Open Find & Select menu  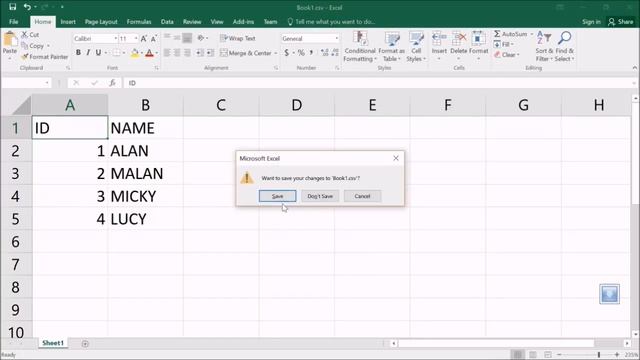(564, 47)
